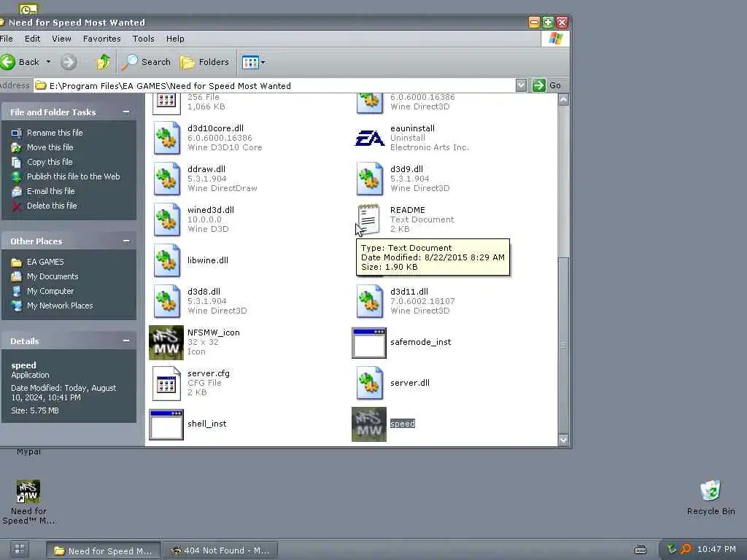
Task: Open the Views dropdown arrow
Action: (x=263, y=62)
